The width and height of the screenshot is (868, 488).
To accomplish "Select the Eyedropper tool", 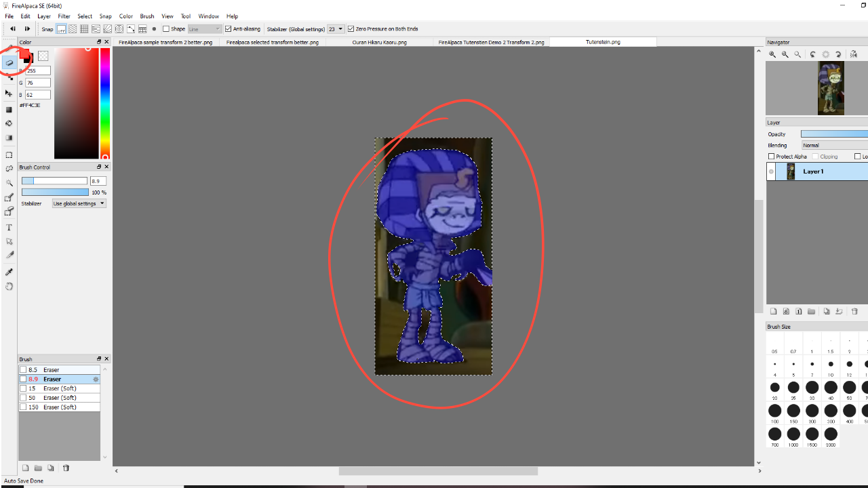I will [x=9, y=272].
